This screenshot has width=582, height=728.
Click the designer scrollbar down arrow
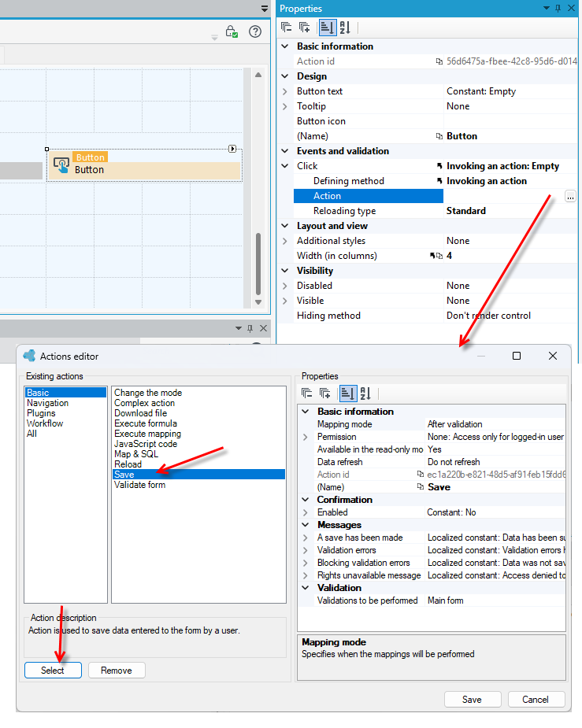point(258,301)
